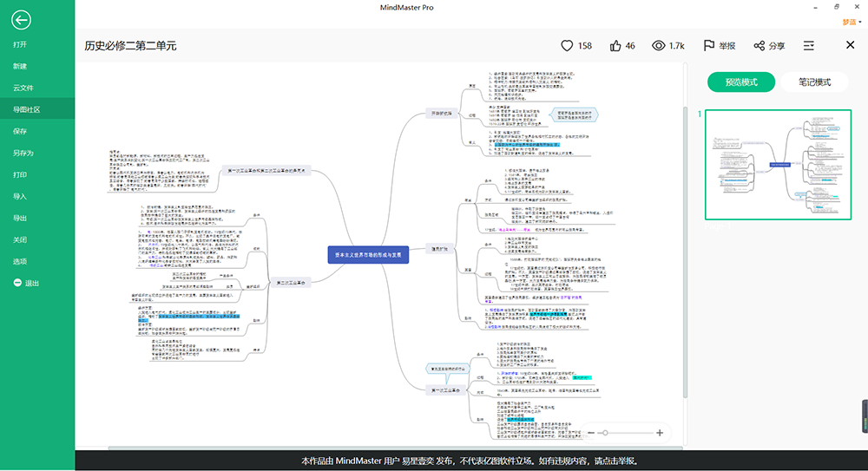Open 云文件 in sidebar
This screenshot has width=868, height=471.
click(23, 88)
